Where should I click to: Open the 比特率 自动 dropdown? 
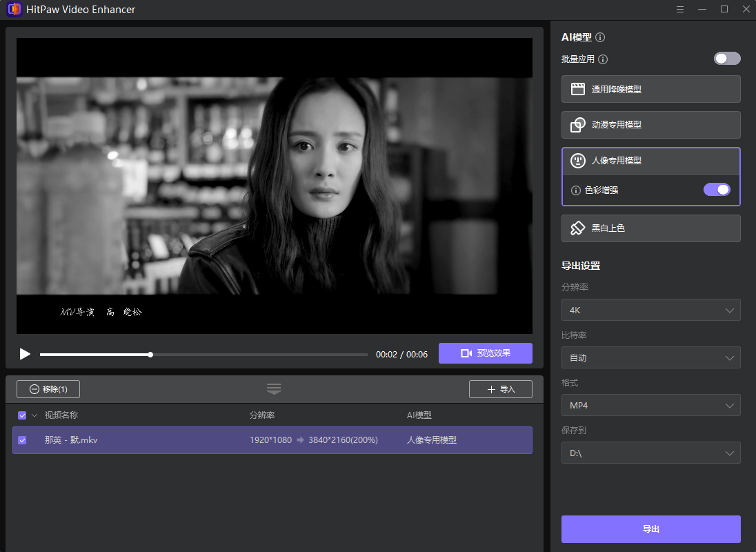651,357
